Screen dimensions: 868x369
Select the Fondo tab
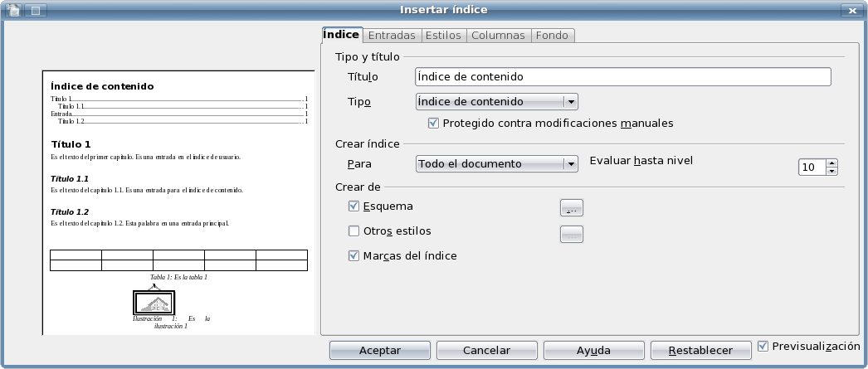552,36
